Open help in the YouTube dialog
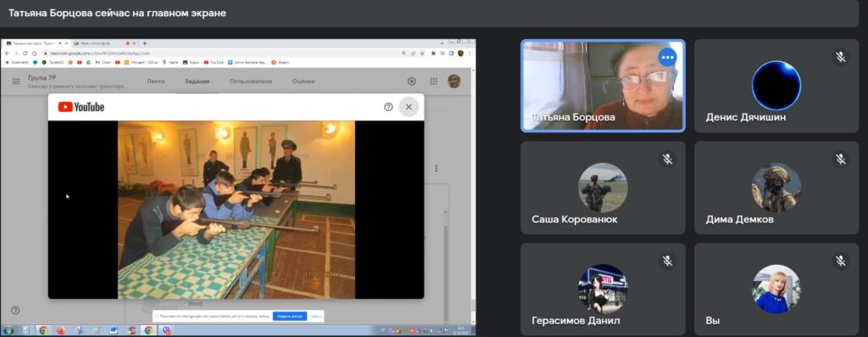Screen dimensions: 868x337 pos(388,107)
